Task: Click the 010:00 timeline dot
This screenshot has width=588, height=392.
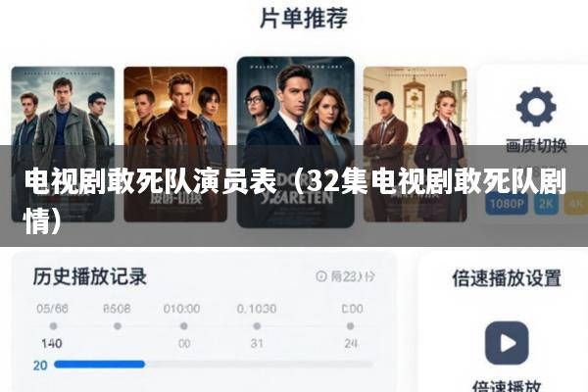Action: (184, 326)
